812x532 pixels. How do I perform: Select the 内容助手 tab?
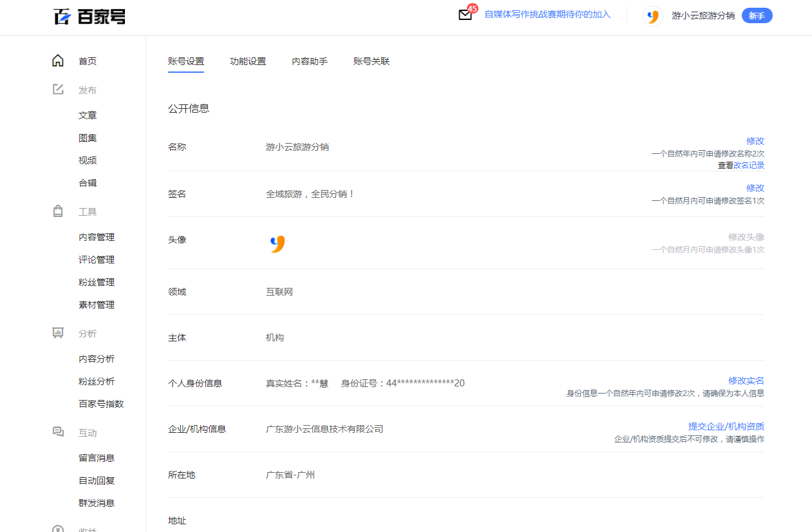click(310, 61)
